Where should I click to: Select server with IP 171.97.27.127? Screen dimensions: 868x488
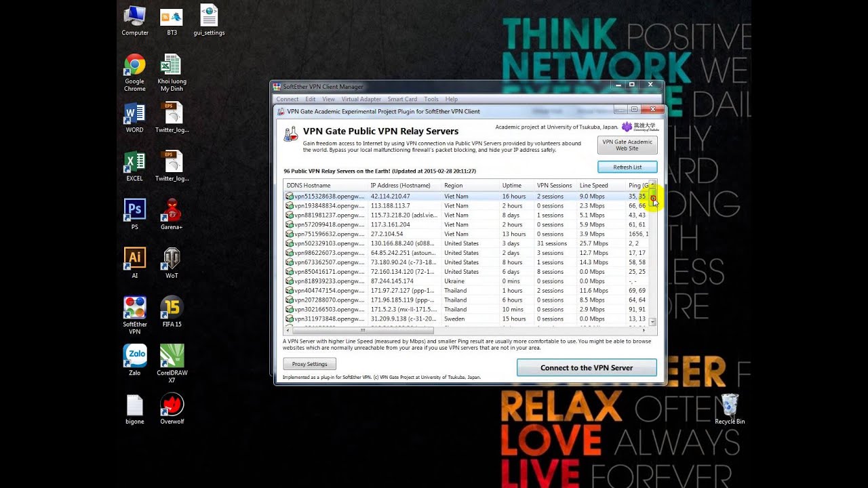coord(466,291)
